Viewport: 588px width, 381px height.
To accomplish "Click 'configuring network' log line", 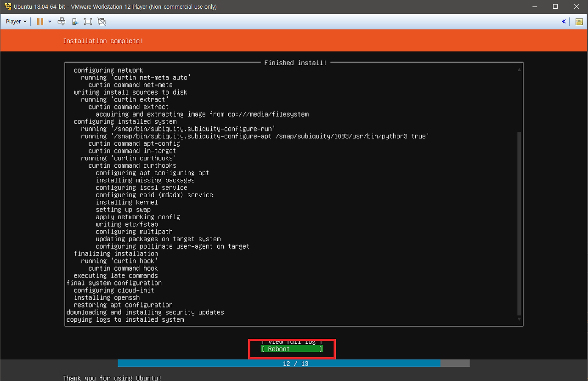I will click(x=108, y=70).
